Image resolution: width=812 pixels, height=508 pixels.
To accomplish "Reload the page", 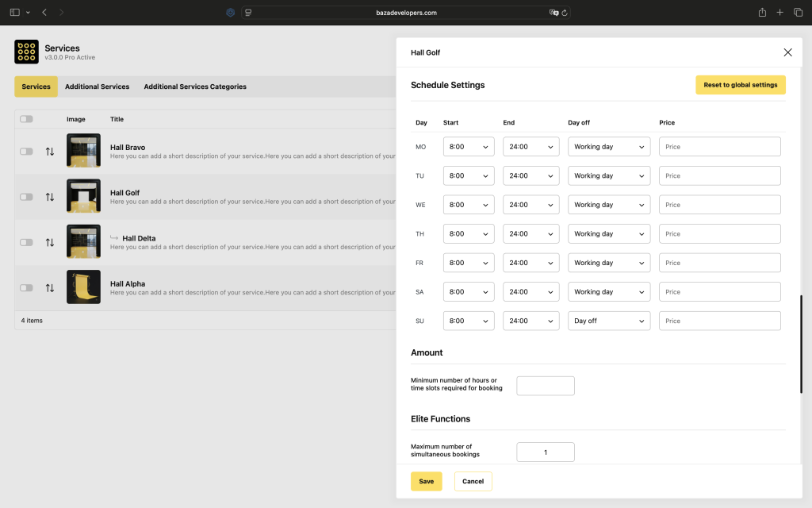I will point(565,13).
